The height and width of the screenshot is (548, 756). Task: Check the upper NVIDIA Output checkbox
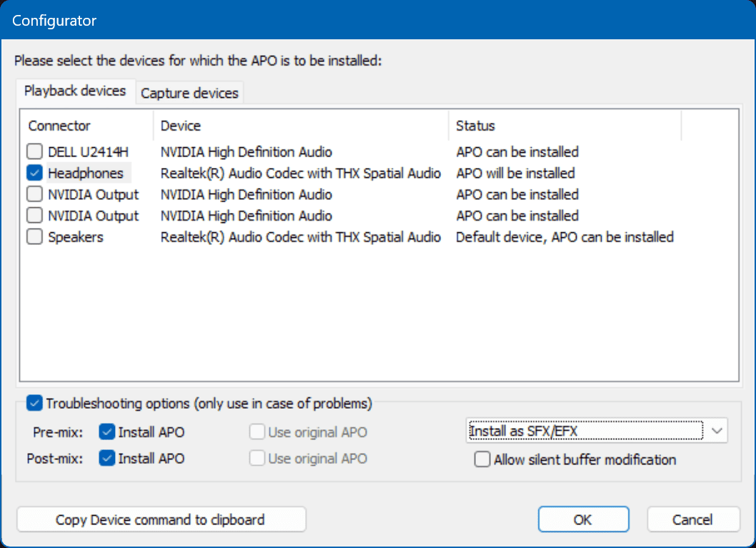[34, 194]
